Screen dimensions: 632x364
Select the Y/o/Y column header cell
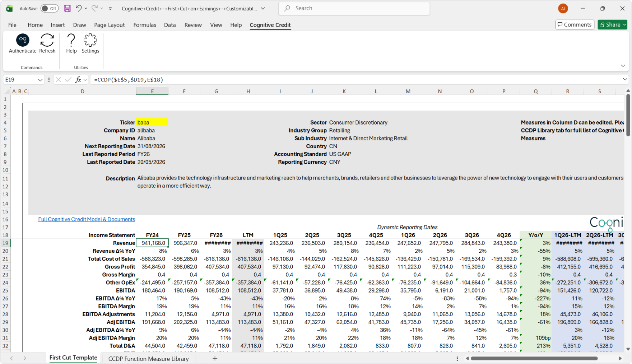pyautogui.click(x=535, y=235)
